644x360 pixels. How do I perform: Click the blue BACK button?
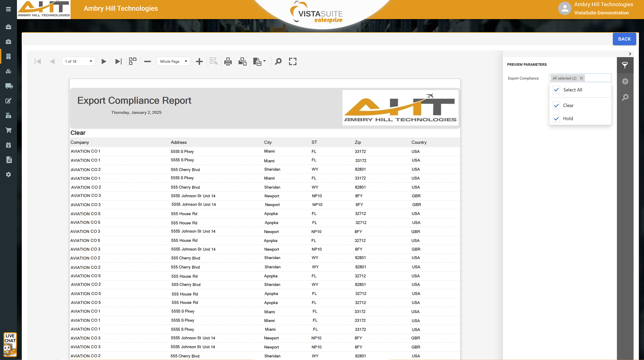(x=624, y=39)
